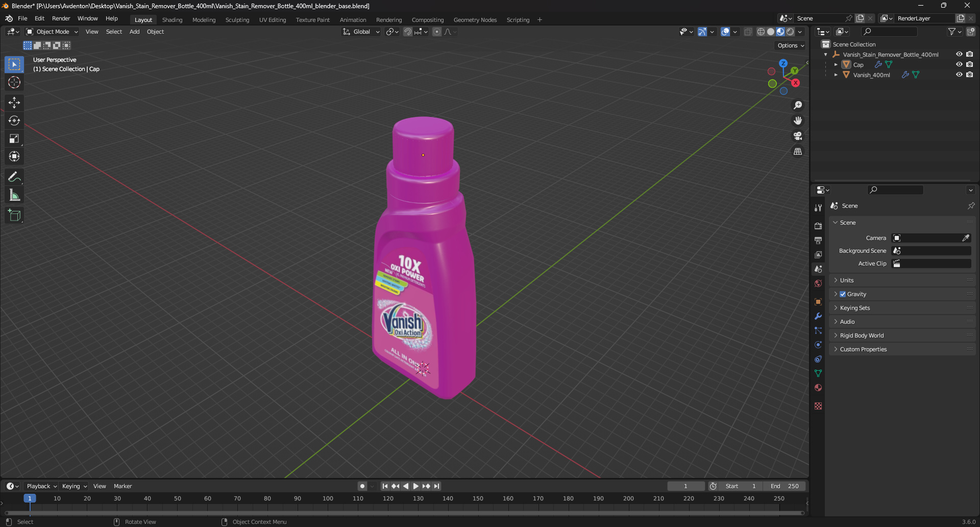Viewport: 980px width, 527px height.
Task: Switch to rendered viewport shading
Action: 790,32
